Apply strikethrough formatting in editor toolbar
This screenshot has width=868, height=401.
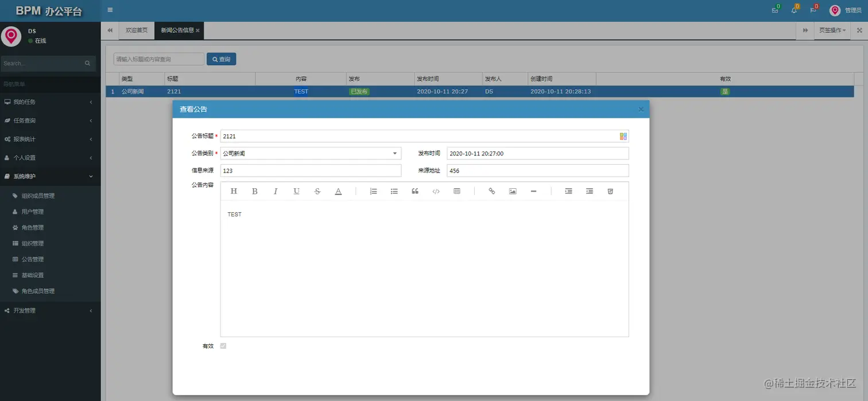pyautogui.click(x=317, y=191)
